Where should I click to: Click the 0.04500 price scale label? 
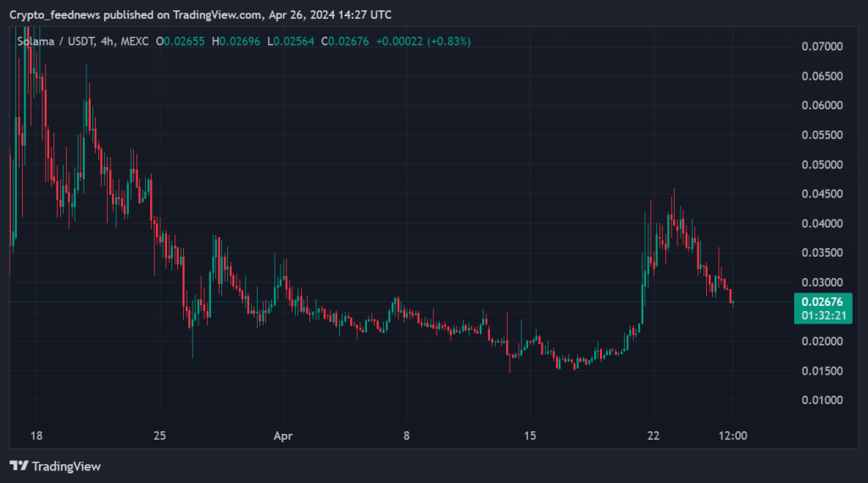[x=821, y=194]
